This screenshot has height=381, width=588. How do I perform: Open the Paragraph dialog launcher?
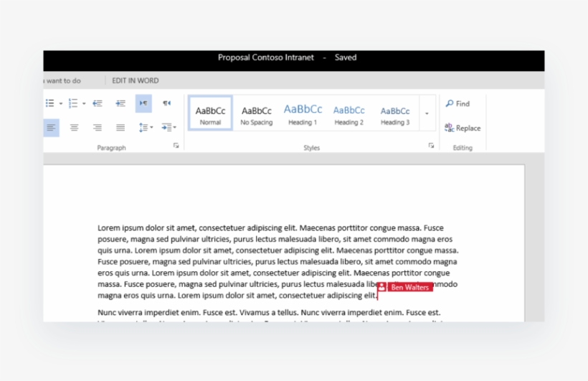[x=176, y=146]
